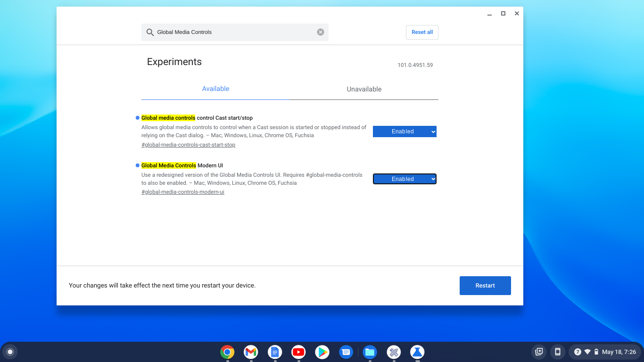The width and height of the screenshot is (644, 362).
Task: Open the Phone Hub icon
Action: (x=558, y=352)
